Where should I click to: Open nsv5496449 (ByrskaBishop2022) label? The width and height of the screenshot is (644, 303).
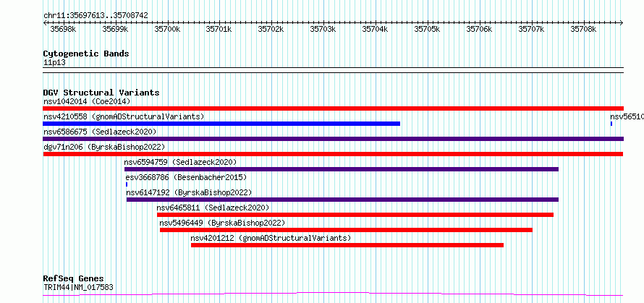click(222, 223)
